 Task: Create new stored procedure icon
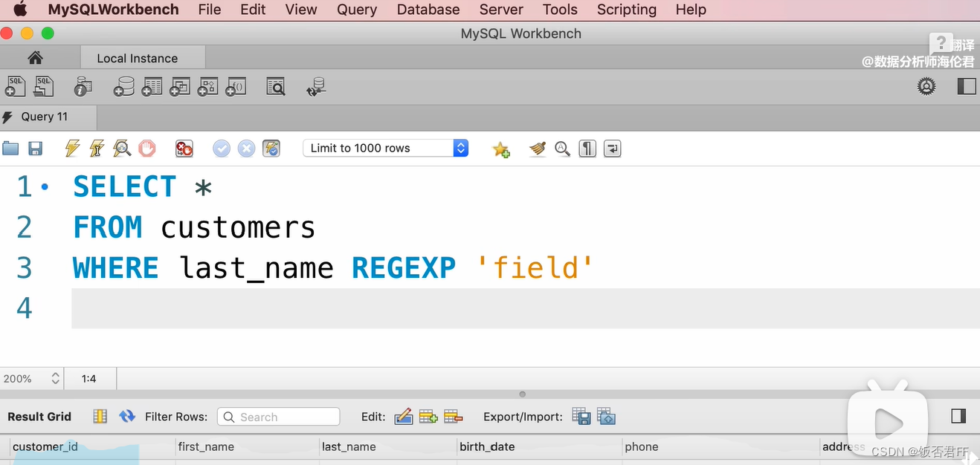[207, 87]
